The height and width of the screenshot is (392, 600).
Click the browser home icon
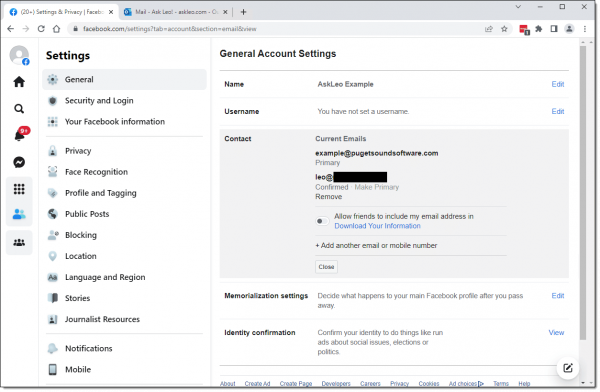click(56, 29)
